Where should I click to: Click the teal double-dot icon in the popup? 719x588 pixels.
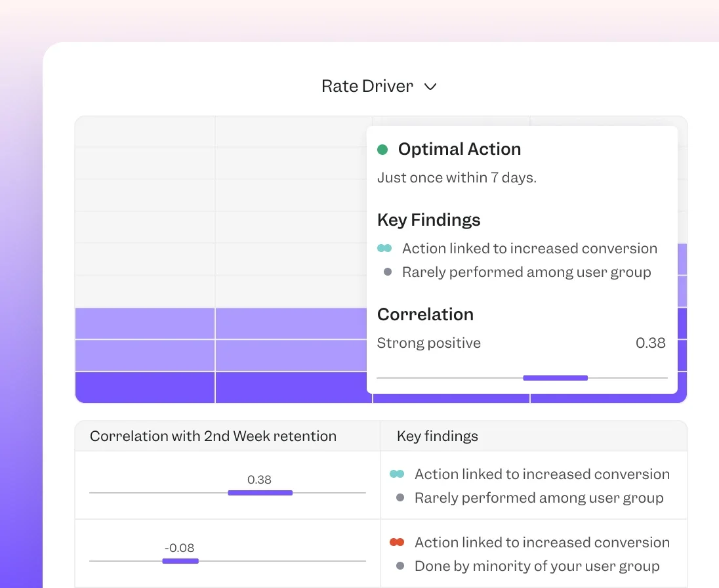384,249
